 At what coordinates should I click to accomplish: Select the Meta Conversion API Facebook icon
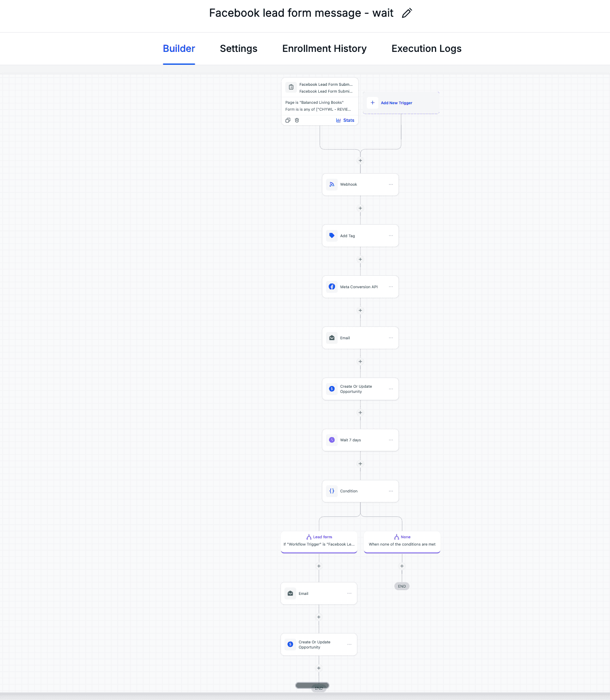[x=332, y=287]
